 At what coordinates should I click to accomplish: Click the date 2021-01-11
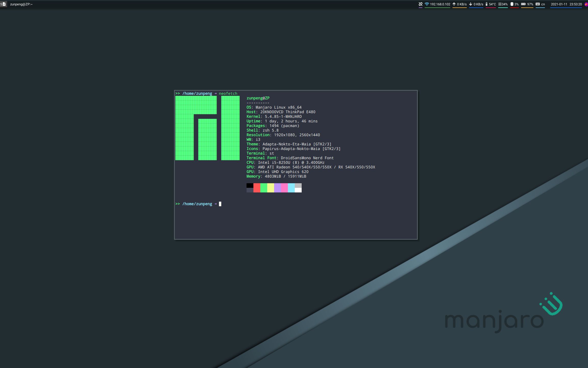(559, 4)
